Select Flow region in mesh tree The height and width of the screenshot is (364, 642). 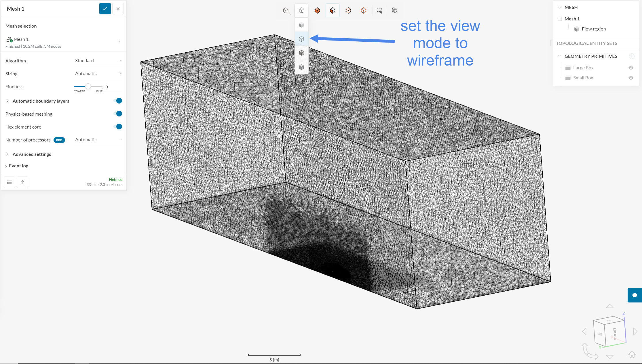[593, 29]
